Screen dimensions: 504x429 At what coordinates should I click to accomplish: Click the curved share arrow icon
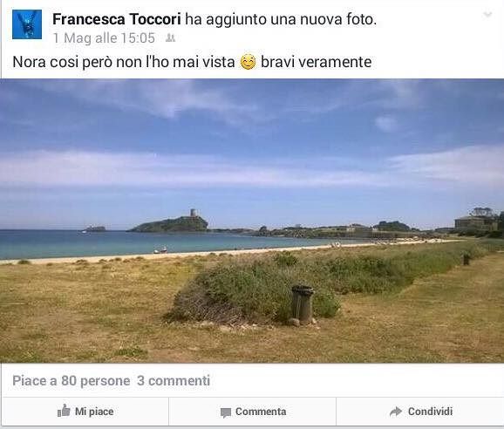point(396,412)
